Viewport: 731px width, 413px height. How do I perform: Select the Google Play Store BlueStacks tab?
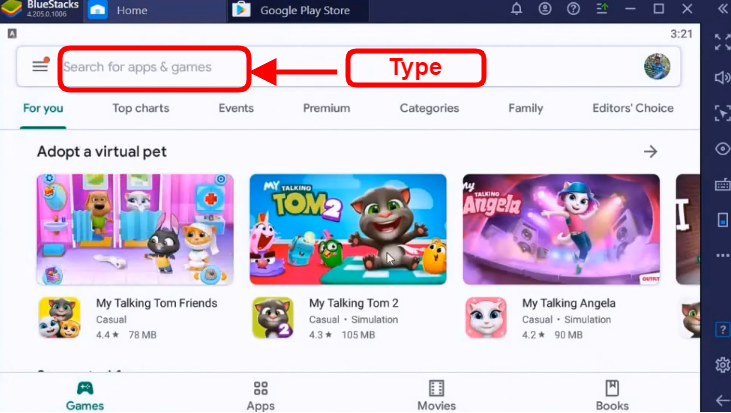pyautogui.click(x=297, y=10)
